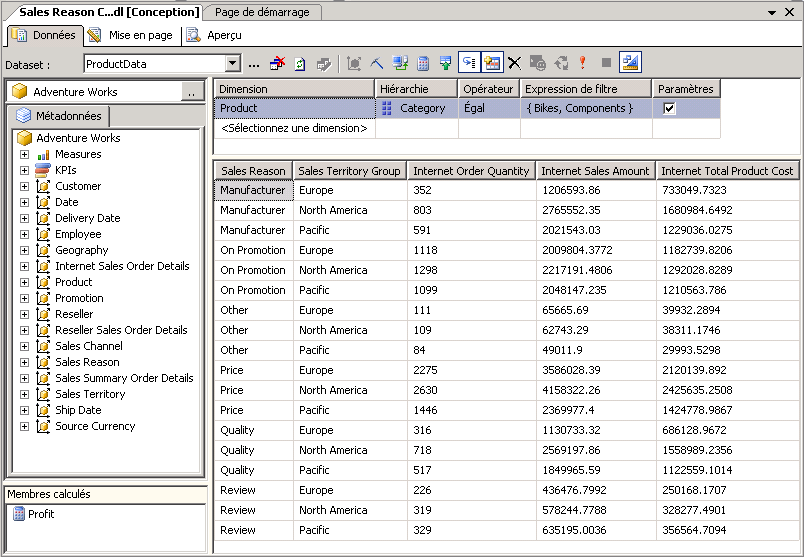Select the Profit calculated member
This screenshot has width=804, height=557.
tap(41, 514)
